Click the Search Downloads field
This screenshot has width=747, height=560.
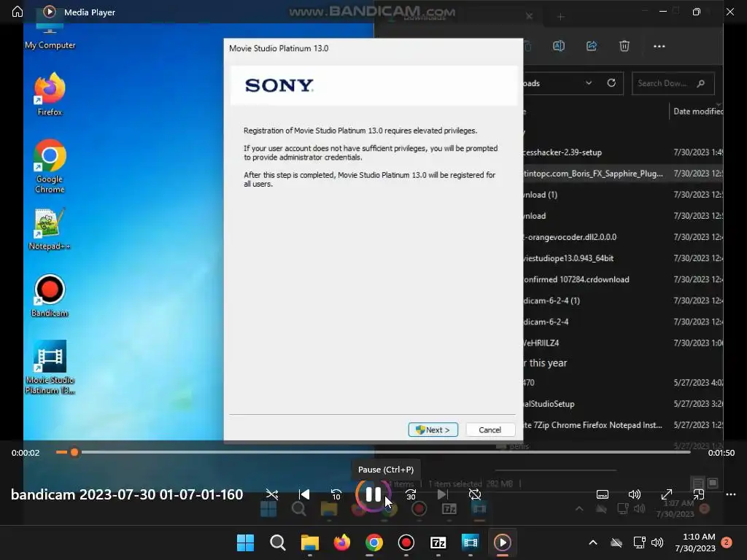[673, 83]
